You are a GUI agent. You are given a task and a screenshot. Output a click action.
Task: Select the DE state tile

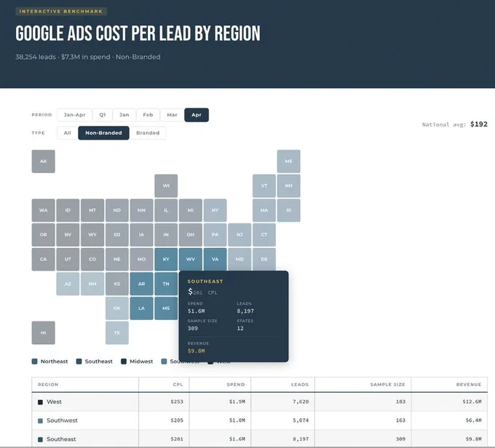[x=264, y=260]
